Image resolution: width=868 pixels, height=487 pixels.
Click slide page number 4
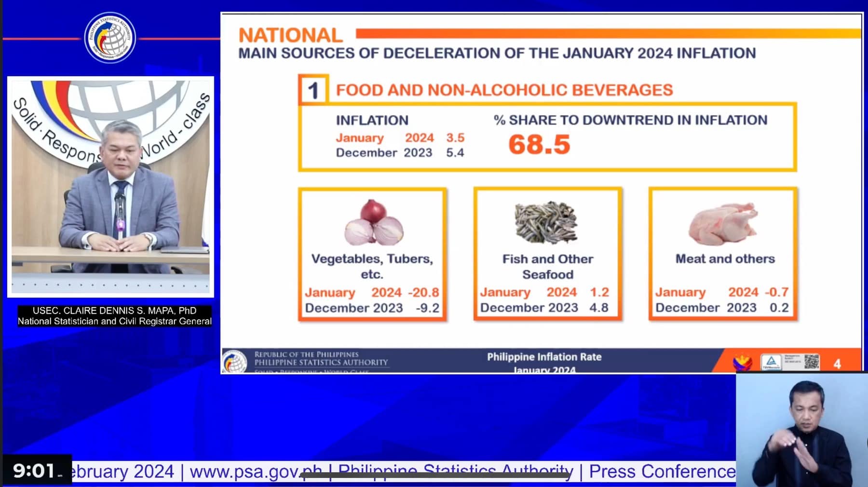(837, 364)
